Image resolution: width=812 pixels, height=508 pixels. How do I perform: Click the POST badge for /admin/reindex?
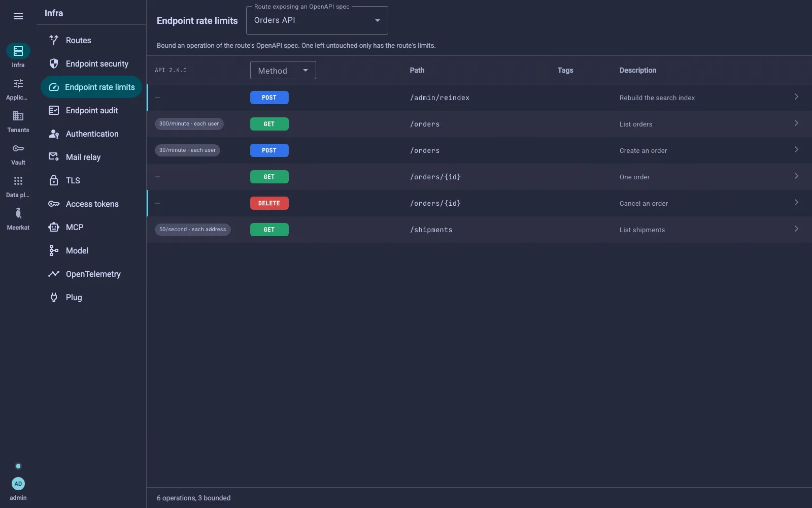click(x=269, y=98)
